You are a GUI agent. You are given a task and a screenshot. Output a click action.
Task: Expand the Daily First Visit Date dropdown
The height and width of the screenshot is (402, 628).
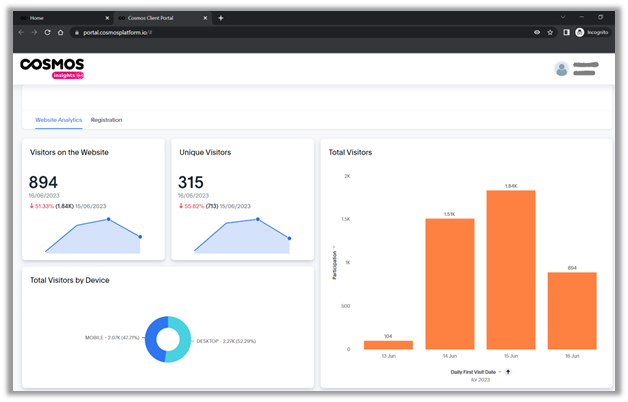(497, 371)
